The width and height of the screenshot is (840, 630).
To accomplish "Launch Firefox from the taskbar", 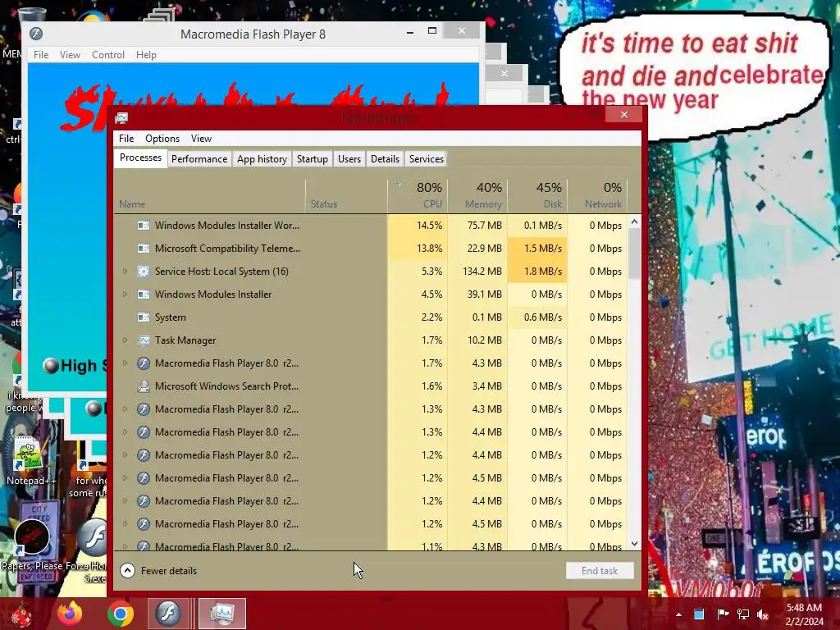I will [71, 614].
